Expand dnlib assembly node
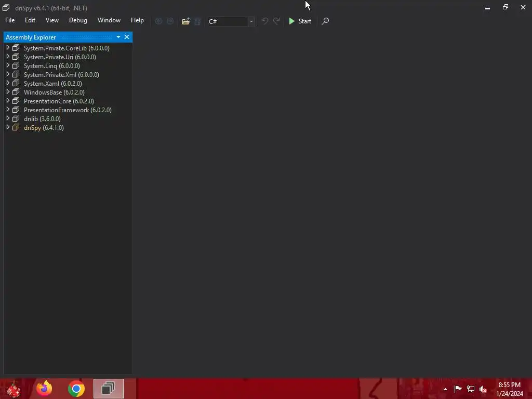Viewport: 532px width, 399px height. pos(8,118)
